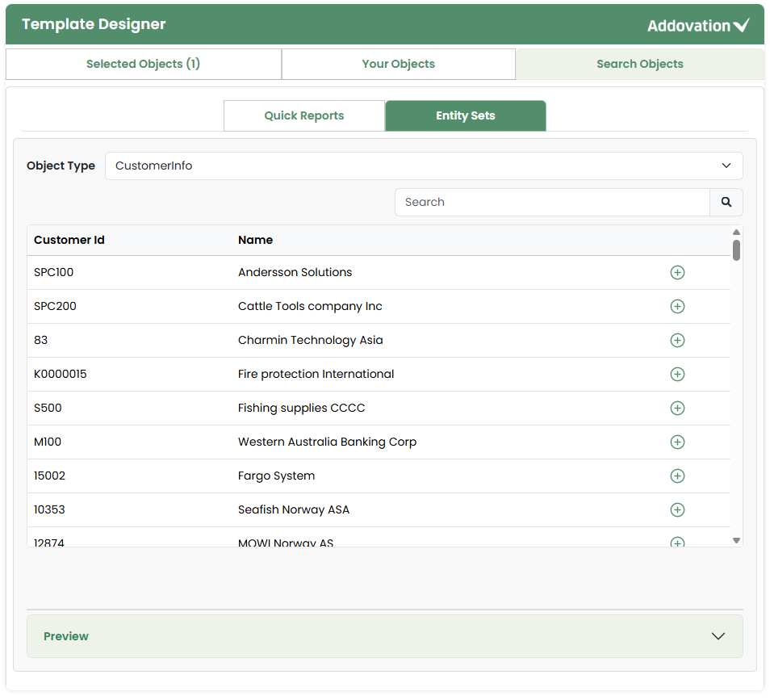Click the table scrollbar down arrow
Viewport: 770px width, 700px height.
pyautogui.click(x=736, y=540)
